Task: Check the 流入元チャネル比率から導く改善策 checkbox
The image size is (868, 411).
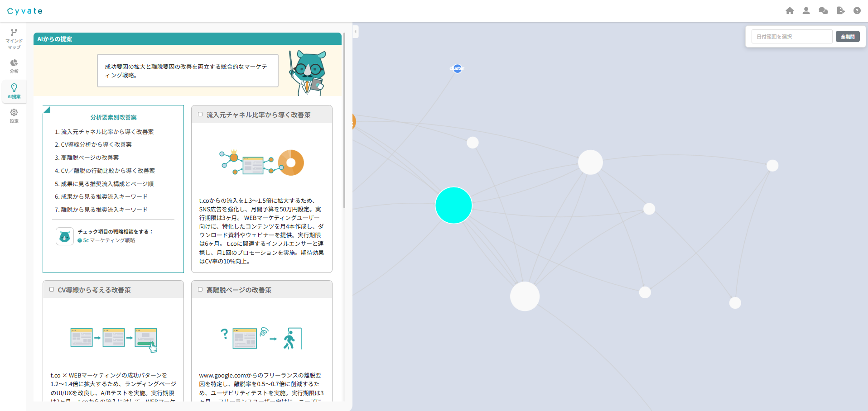Action: point(200,115)
